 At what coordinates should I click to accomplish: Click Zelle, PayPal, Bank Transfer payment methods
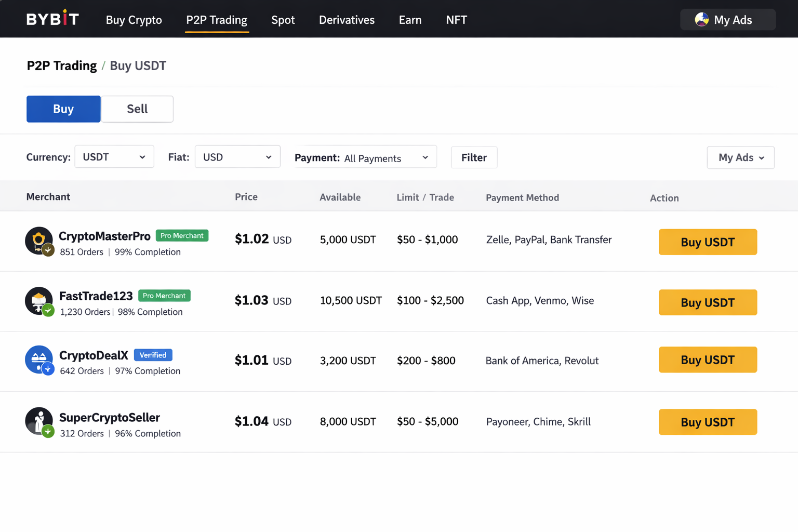tap(549, 240)
